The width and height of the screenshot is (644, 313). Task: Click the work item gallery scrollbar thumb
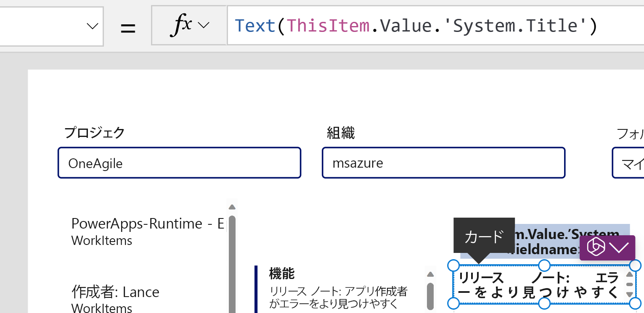pos(430,296)
